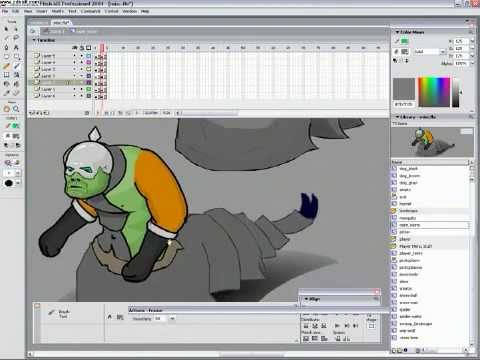Screen dimensions: 480x360
Task: Open the Alpha value slider arrow
Action: (x=472, y=63)
